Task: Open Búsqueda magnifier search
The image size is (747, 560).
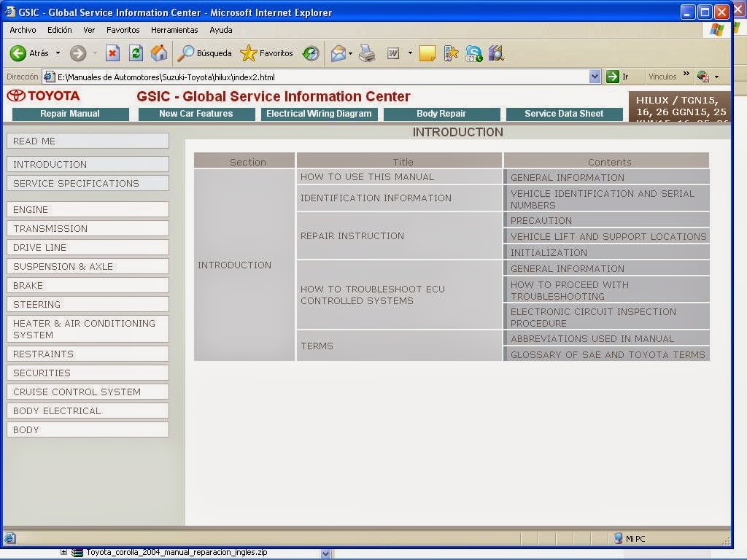Action: click(x=185, y=52)
